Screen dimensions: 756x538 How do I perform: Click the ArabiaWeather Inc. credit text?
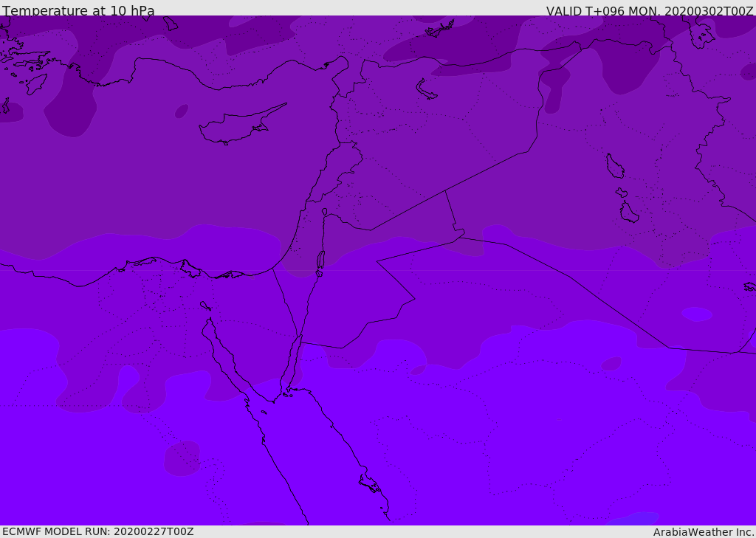pos(703,531)
